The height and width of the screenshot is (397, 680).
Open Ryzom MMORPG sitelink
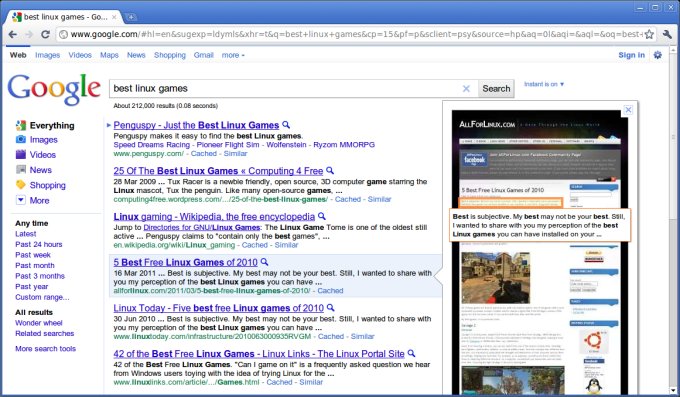coord(344,145)
